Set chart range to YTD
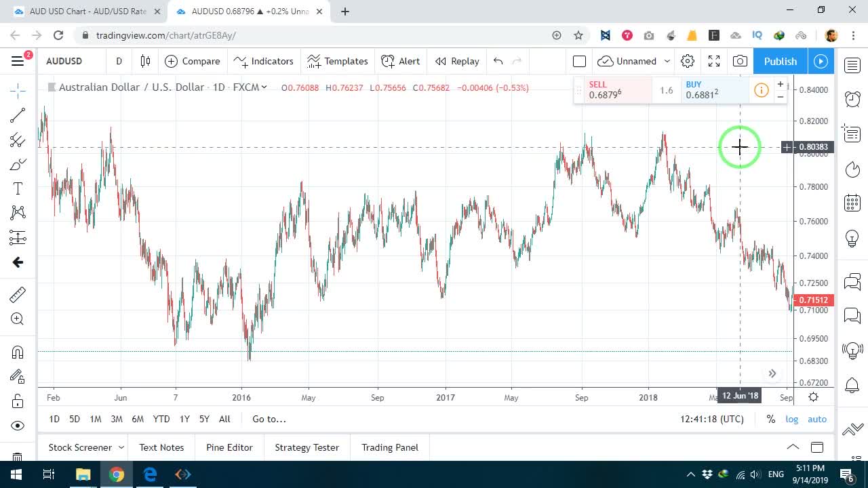This screenshot has height=488, width=868. tap(161, 419)
